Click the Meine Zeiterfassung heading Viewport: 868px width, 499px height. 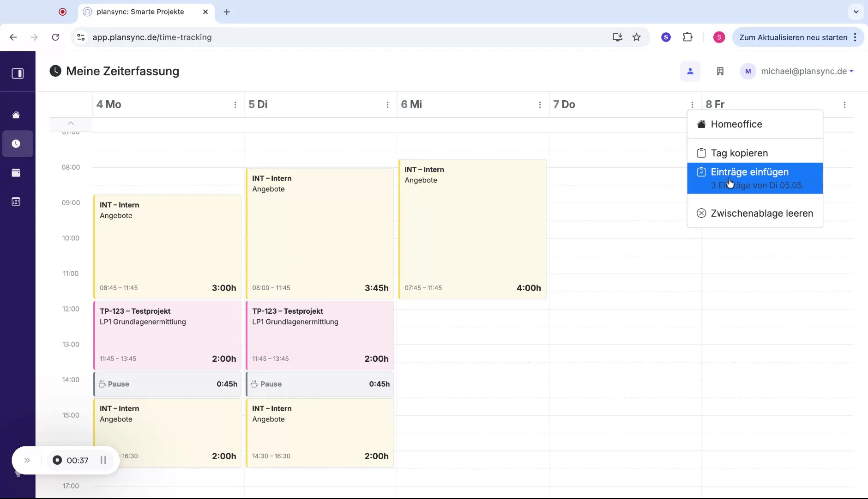click(123, 71)
